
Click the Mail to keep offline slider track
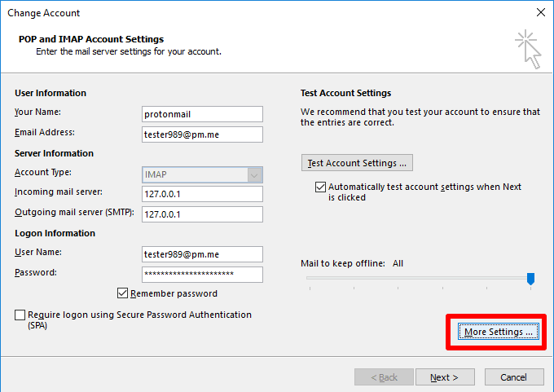(x=417, y=278)
